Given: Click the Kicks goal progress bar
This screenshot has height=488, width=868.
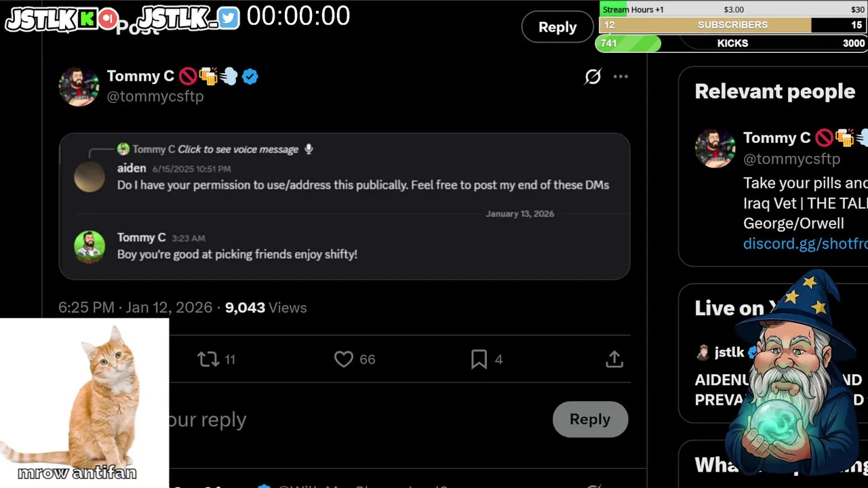Looking at the screenshot, I should 732,43.
